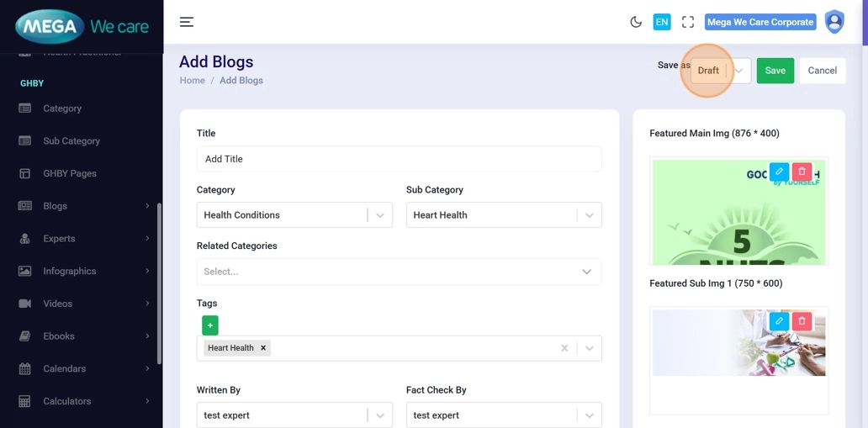Open the hamburger sidebar menu
868x428 pixels.
(187, 22)
